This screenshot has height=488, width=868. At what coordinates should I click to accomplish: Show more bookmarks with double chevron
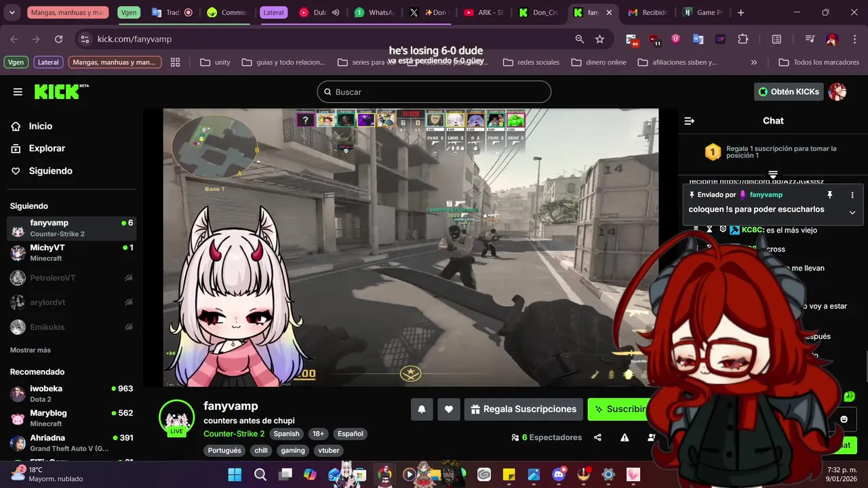point(753,62)
